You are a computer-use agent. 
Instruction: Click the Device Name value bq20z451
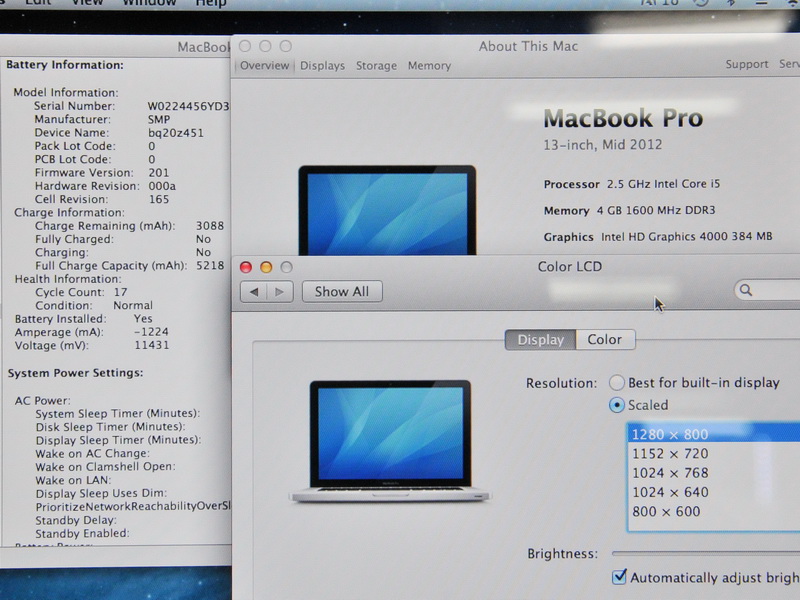point(176,133)
